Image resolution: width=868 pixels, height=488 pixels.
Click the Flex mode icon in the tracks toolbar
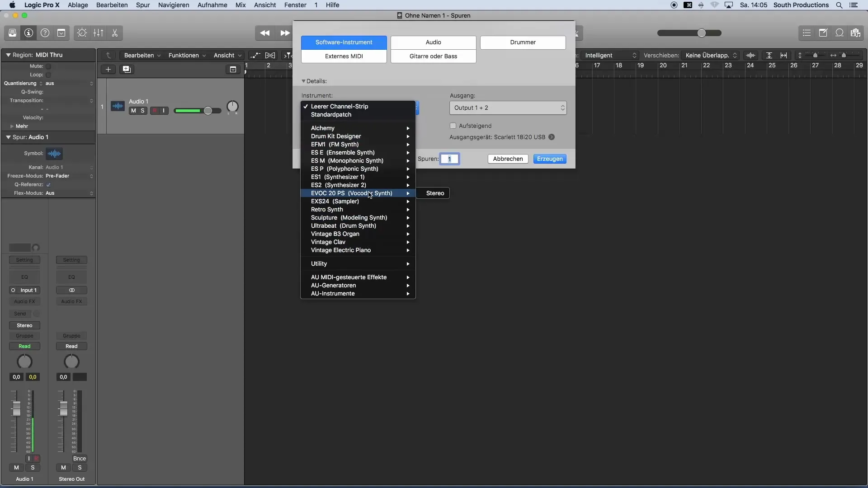(x=270, y=55)
